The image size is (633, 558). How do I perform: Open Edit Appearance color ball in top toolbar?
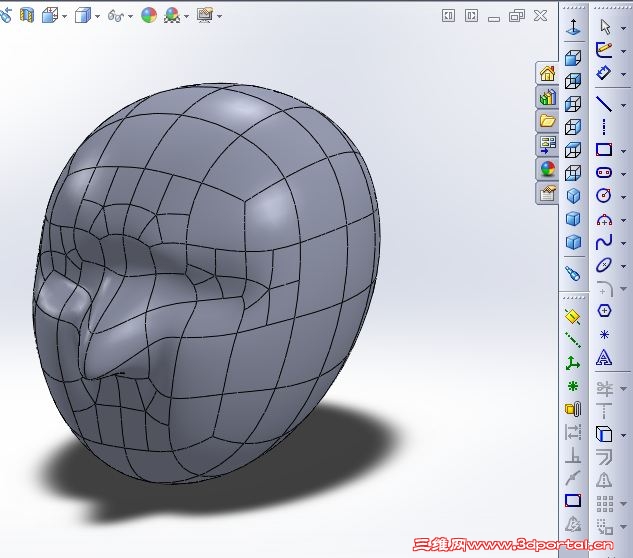149,16
